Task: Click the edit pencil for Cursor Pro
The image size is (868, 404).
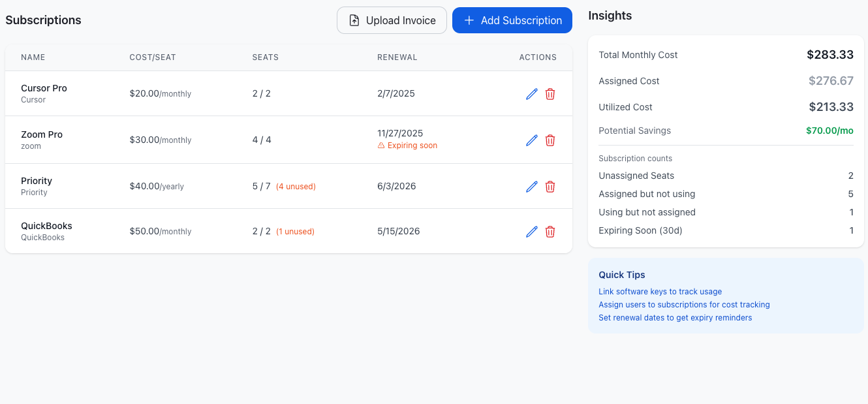Action: pos(531,94)
